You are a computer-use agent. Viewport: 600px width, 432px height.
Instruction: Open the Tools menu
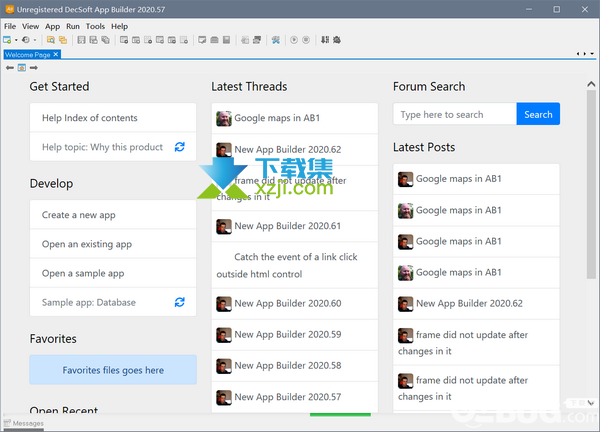[x=95, y=26]
